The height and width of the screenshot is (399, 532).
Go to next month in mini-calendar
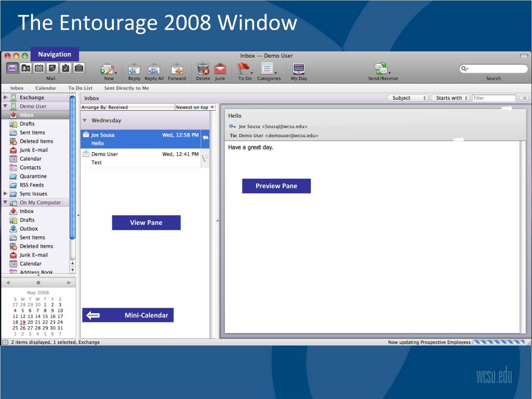coord(69,283)
